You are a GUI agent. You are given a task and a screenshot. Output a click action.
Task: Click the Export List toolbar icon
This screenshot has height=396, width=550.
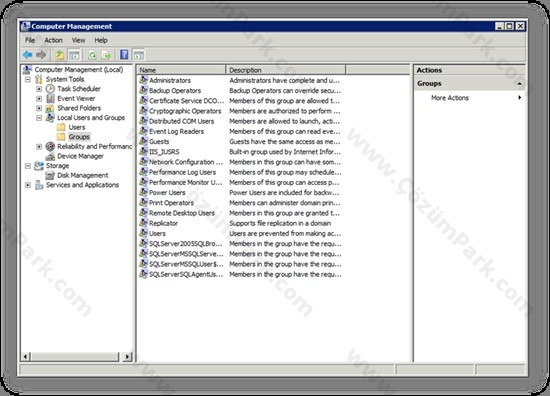coord(106,55)
